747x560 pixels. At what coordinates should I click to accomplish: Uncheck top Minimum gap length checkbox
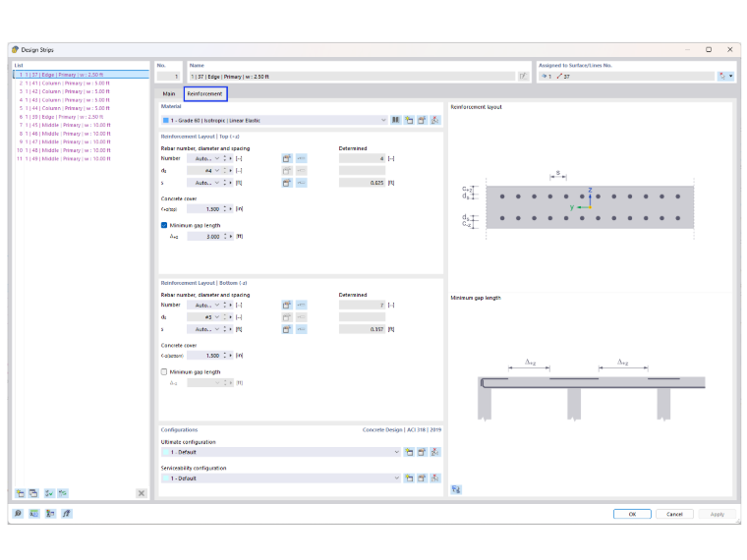164,225
